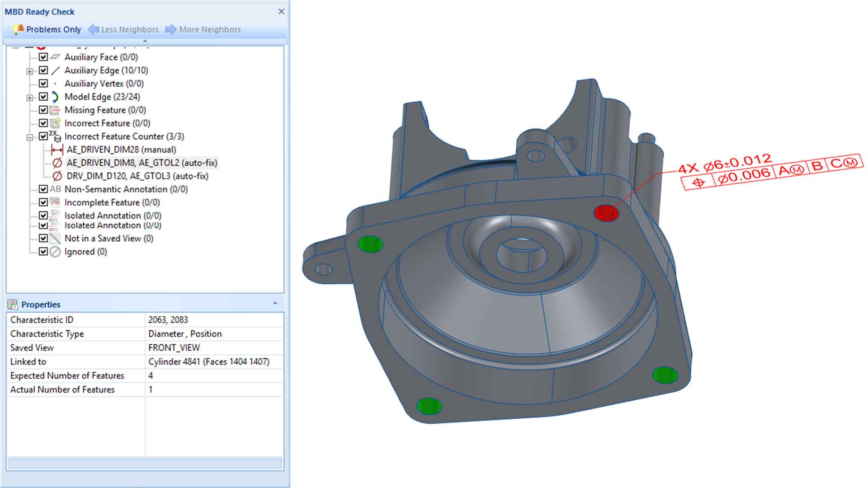868x488 pixels.
Task: Click the AE_DRIVEN_DIM8 diameter icon
Action: [x=57, y=163]
